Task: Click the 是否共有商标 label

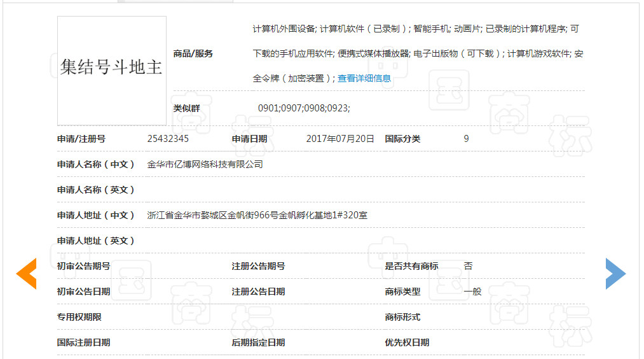Action: click(411, 266)
